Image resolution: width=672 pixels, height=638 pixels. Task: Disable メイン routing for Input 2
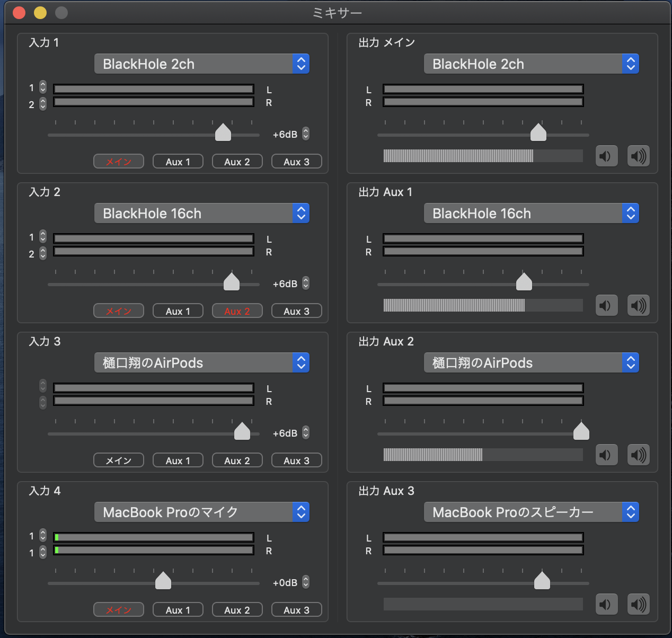[119, 311]
